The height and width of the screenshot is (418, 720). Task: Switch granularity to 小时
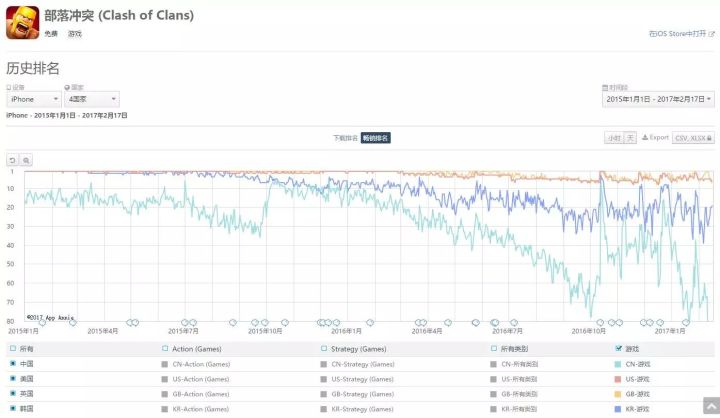pyautogui.click(x=614, y=138)
